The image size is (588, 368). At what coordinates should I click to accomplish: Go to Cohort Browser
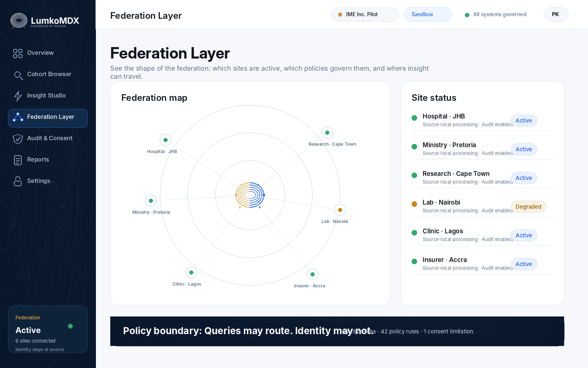[x=48, y=74]
